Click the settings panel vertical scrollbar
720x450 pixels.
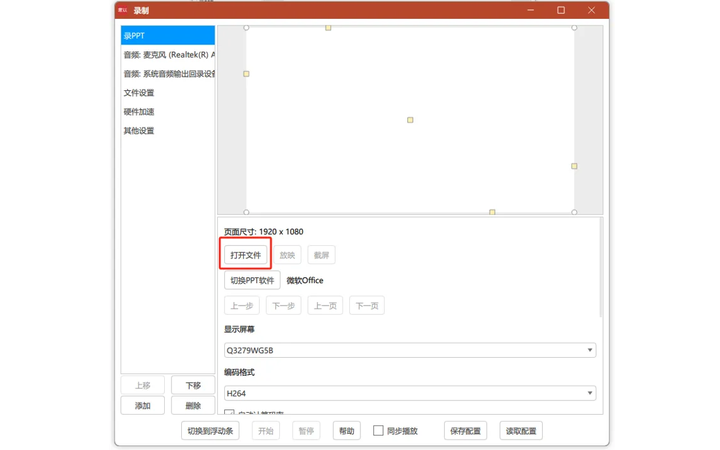pyautogui.click(x=600, y=268)
